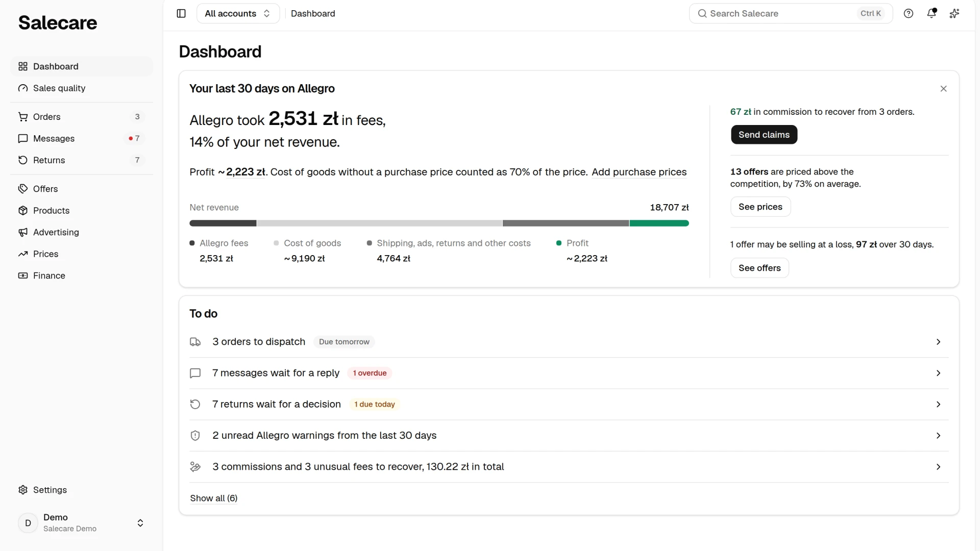Close the last 30 days Allegro card

[x=943, y=89]
